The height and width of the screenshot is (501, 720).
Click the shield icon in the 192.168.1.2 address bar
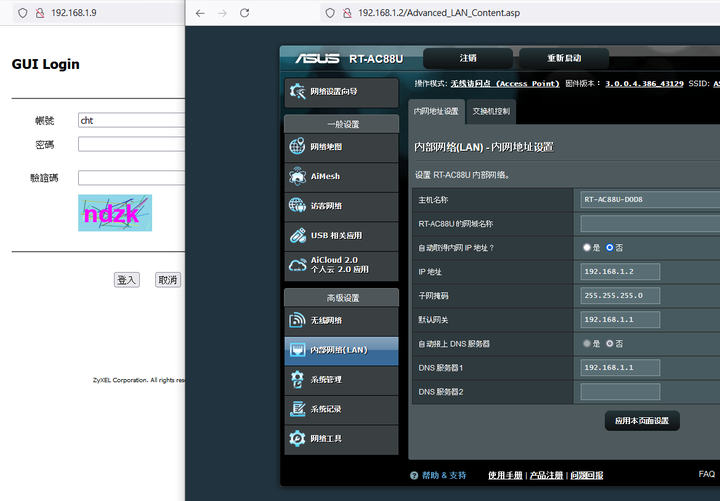pos(330,13)
